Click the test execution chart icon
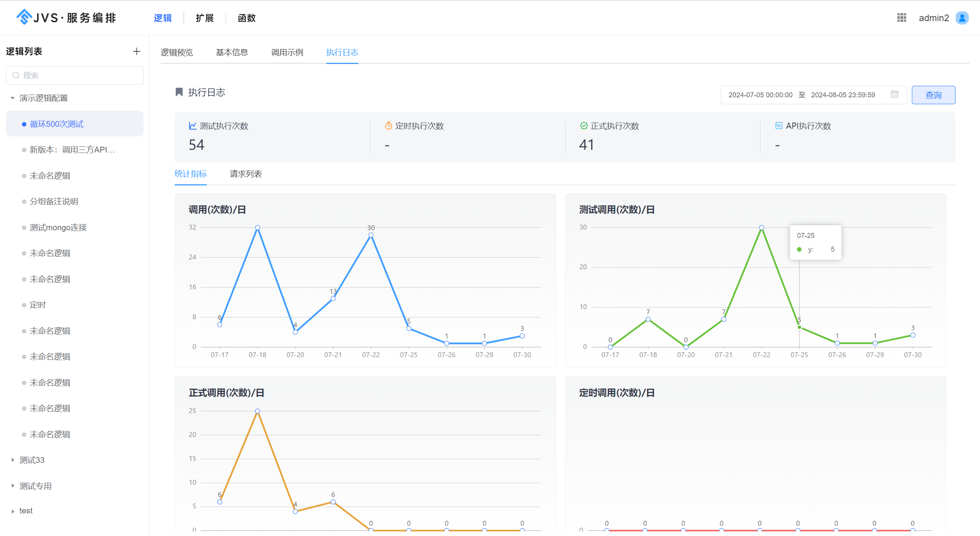Screen dimensions: 980x536 193,126
